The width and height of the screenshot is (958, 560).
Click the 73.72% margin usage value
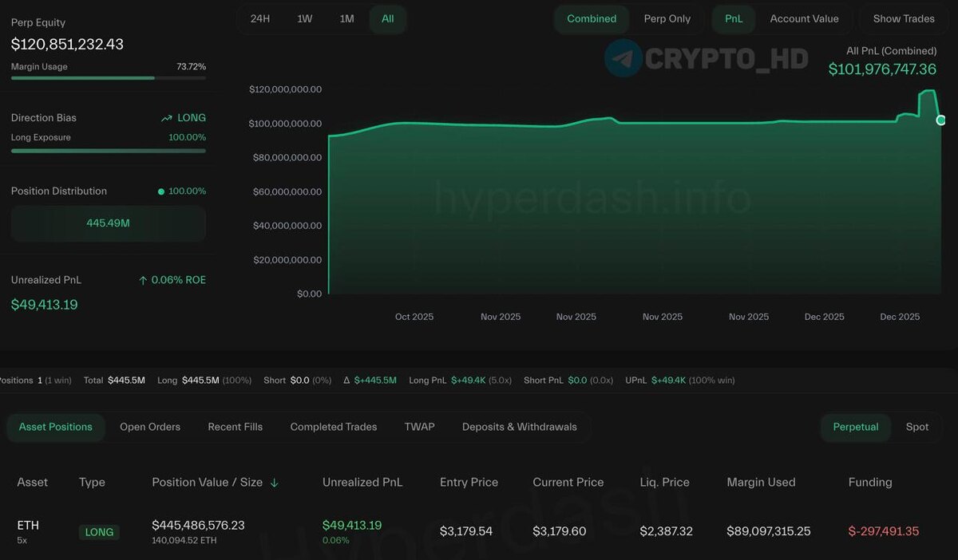point(191,67)
